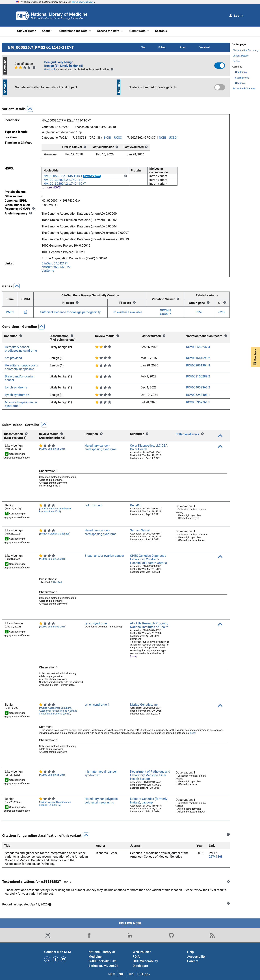Collapse the Variant Details section
Image resolution: width=260 pixels, height=980 pixels.
click(30, 109)
